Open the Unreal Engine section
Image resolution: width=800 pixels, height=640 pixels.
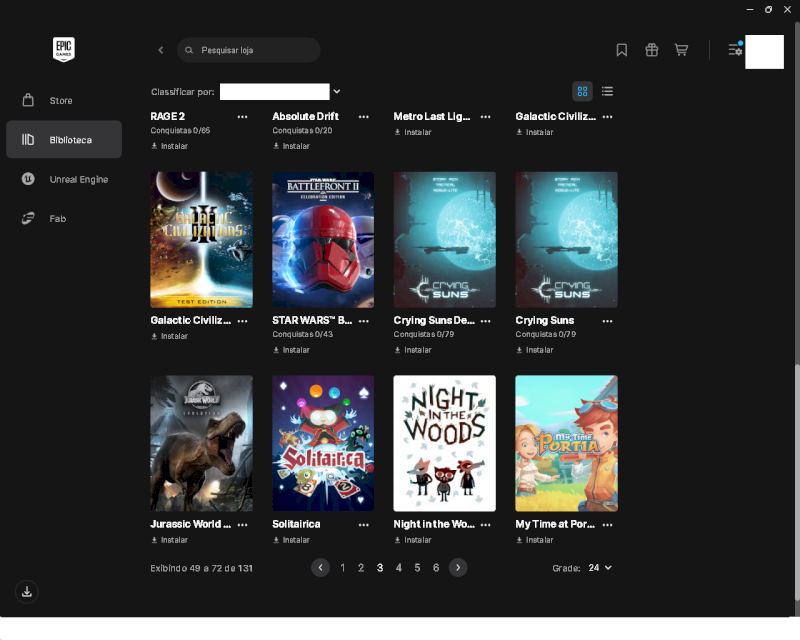[64, 179]
